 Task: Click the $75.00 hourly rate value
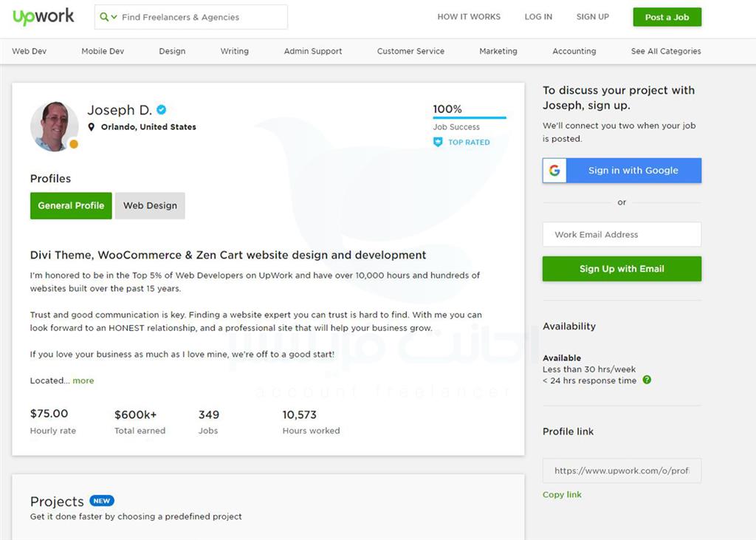[x=49, y=414]
